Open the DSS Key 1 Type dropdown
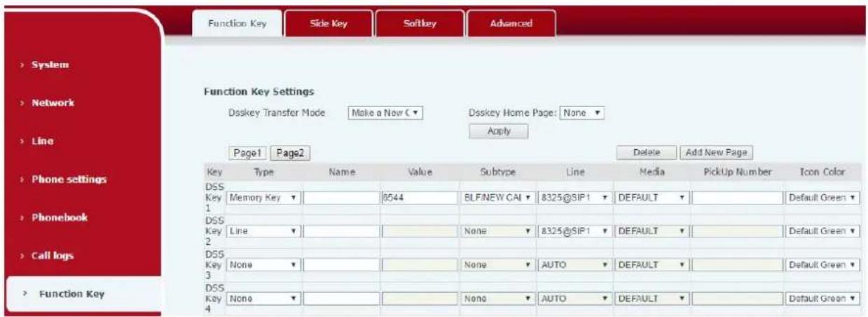Image resolution: width=868 pixels, height=317 pixels. coord(263,198)
